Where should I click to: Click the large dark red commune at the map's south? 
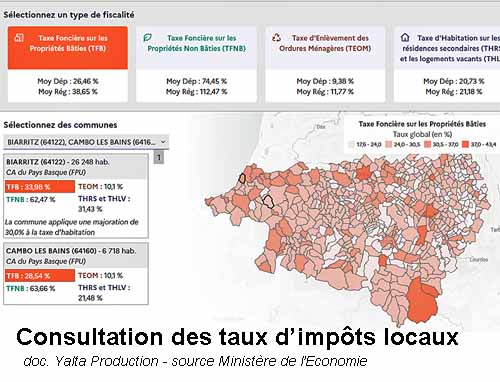tap(422, 300)
